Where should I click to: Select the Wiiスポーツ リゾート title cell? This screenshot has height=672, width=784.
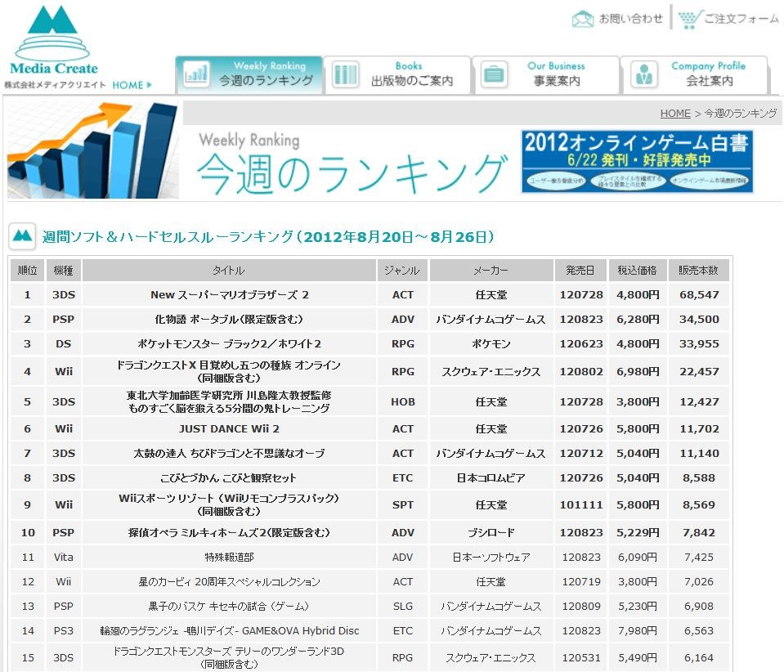tap(229, 505)
